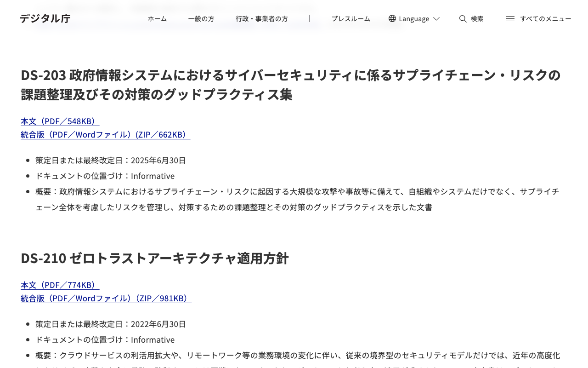Click the DS-203 概要 summary paragraph
The image size is (588, 368).
297,199
